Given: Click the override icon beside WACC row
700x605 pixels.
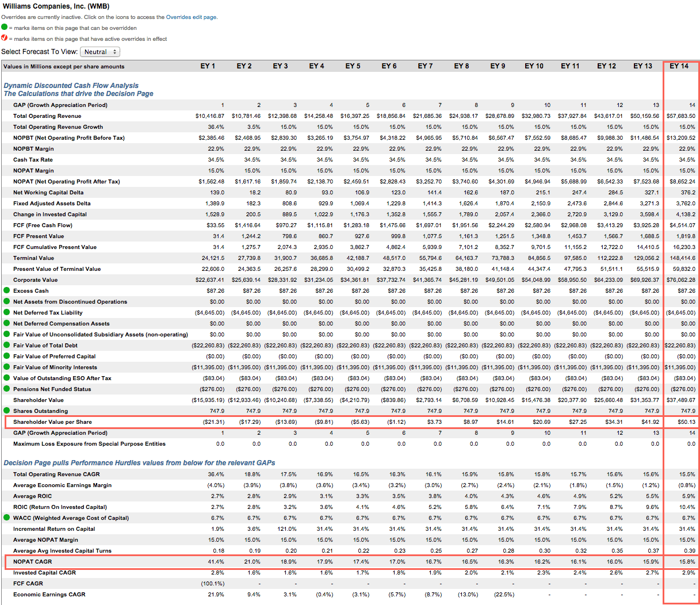Looking at the screenshot, I should pos(6,518).
